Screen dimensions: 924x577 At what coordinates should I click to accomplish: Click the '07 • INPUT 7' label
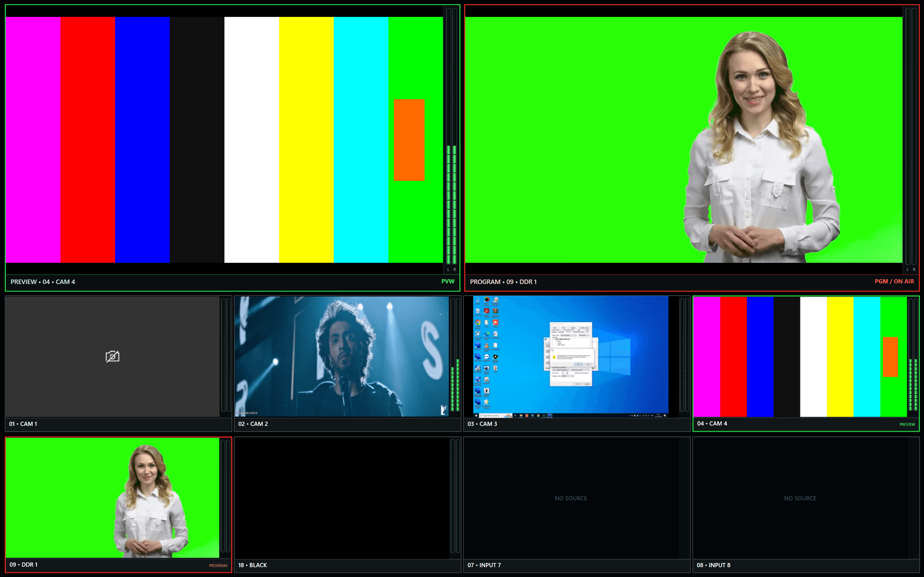(484, 565)
